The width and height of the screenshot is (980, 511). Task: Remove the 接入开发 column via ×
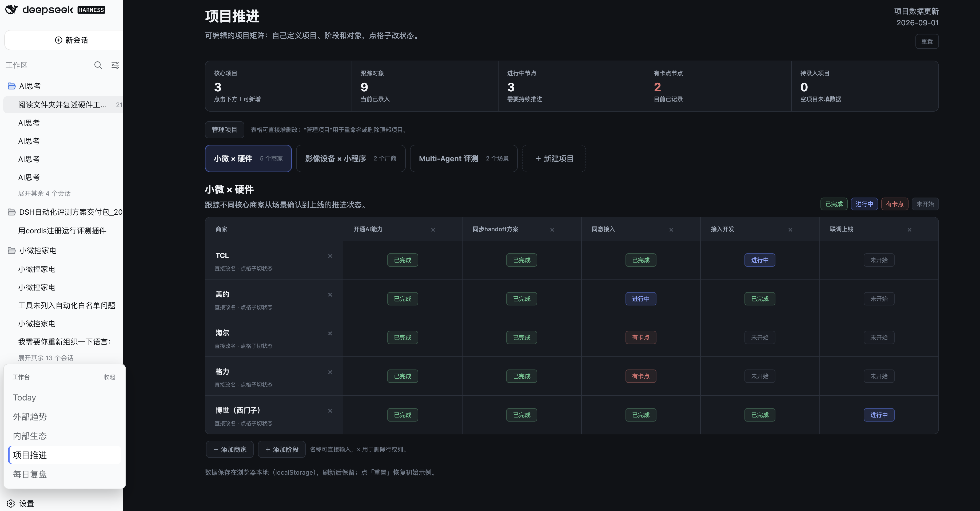tap(790, 230)
